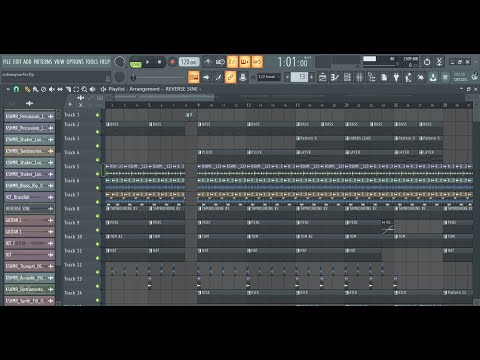480x360 pixels.
Task: Open the Browser tree icon
Action: 372,77
